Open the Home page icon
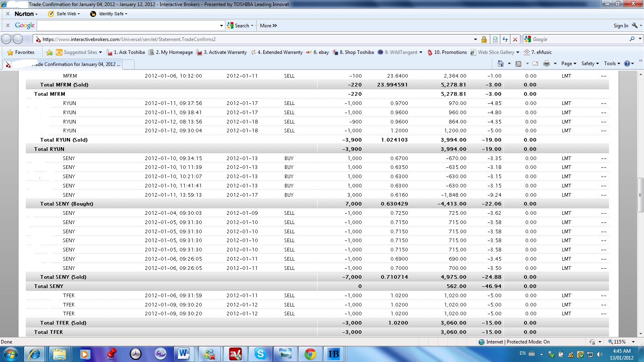The image size is (644, 362). [x=500, y=64]
